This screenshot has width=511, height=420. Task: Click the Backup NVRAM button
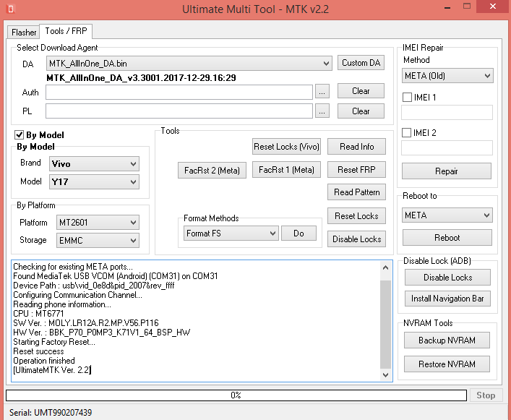(447, 340)
